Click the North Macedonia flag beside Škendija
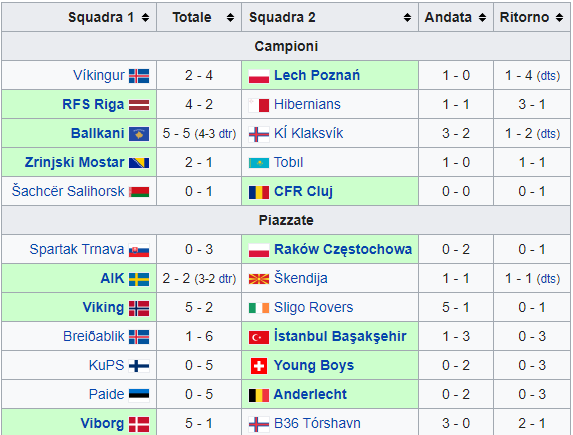The image size is (573, 435). [x=259, y=279]
